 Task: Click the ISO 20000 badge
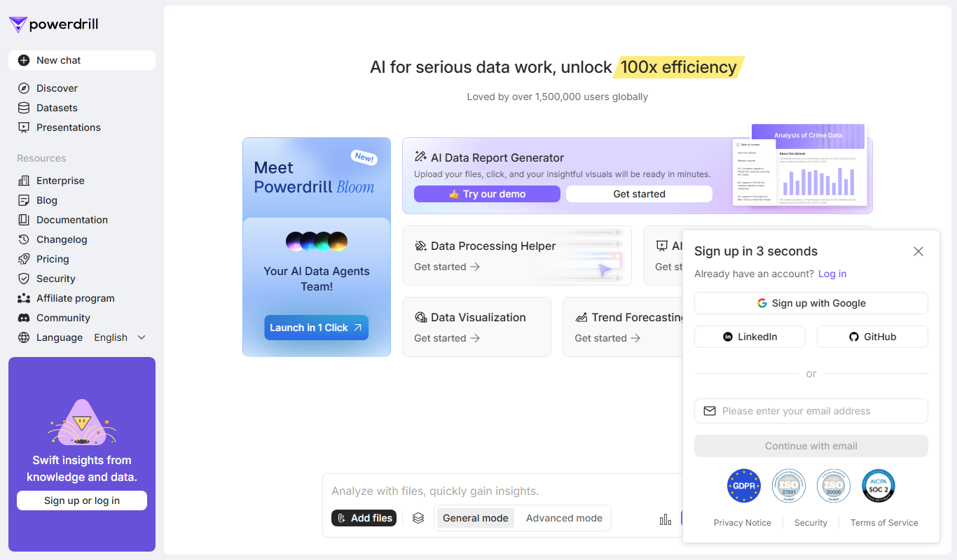point(834,486)
